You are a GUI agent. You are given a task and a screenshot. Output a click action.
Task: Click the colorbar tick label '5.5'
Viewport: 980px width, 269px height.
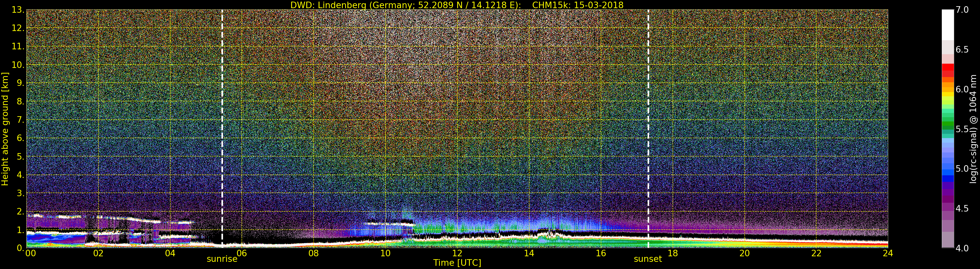[962, 129]
